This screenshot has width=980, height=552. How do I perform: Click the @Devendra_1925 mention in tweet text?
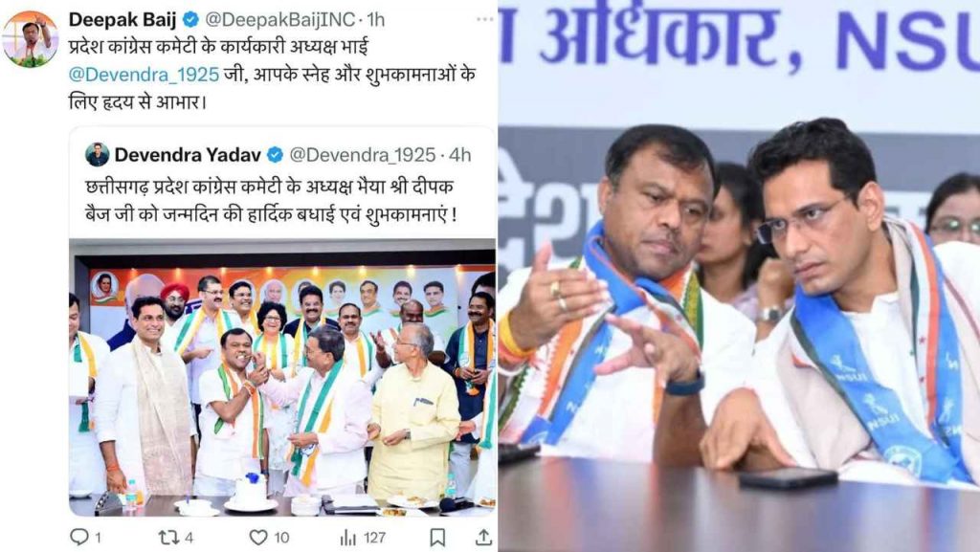pyautogui.click(x=144, y=75)
